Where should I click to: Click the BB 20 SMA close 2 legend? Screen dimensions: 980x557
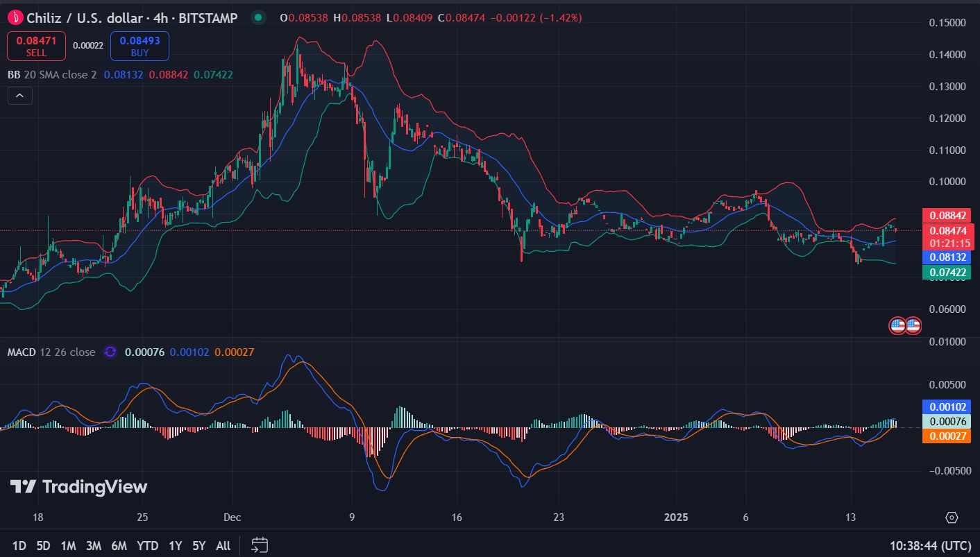click(52, 74)
